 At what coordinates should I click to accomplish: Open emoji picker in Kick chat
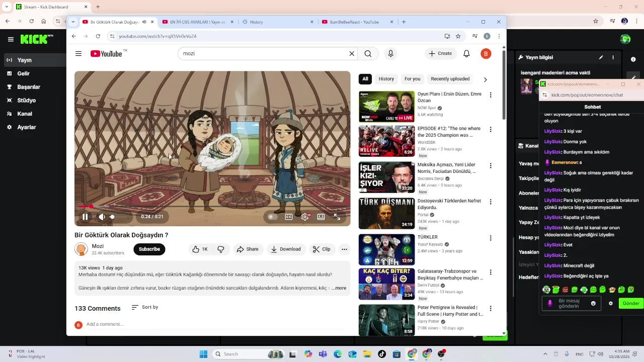click(x=593, y=304)
